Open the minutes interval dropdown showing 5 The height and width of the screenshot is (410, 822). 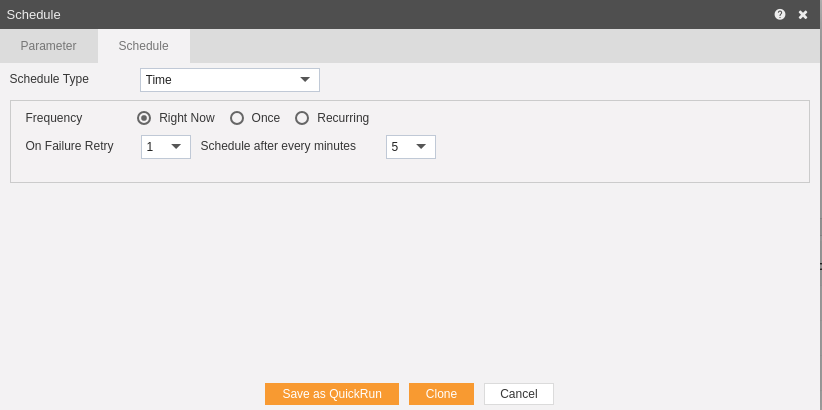point(410,147)
